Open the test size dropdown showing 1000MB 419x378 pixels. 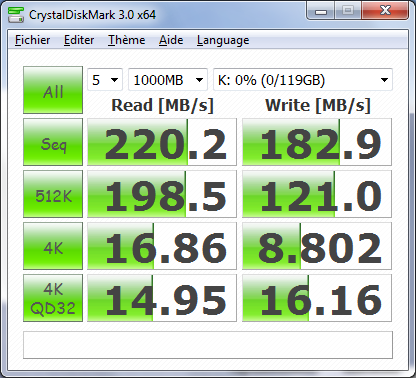(x=168, y=80)
